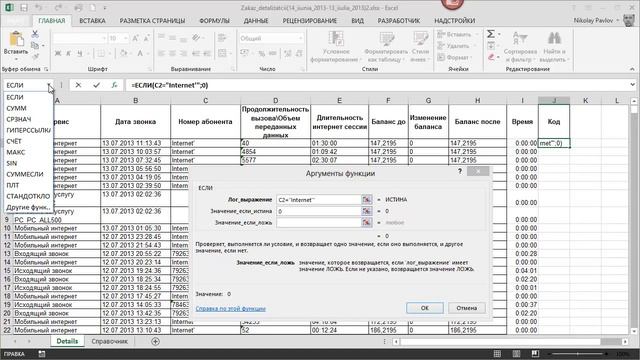This screenshot has height=360, width=640.
Task: Open the РЕЦЕНЗИРОВАНИЕ ribbon tab
Action: [x=310, y=20]
